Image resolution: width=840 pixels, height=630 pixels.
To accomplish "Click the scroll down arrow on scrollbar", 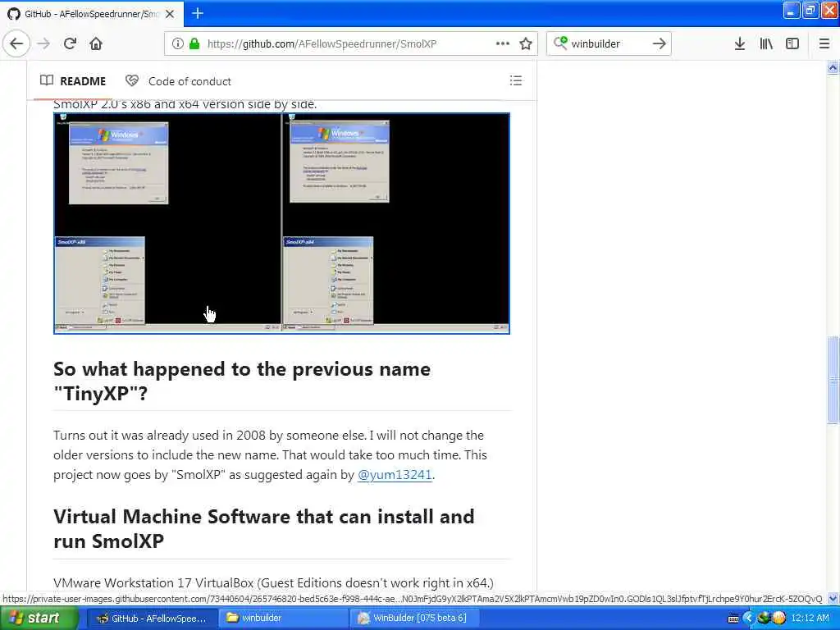I will (x=833, y=598).
